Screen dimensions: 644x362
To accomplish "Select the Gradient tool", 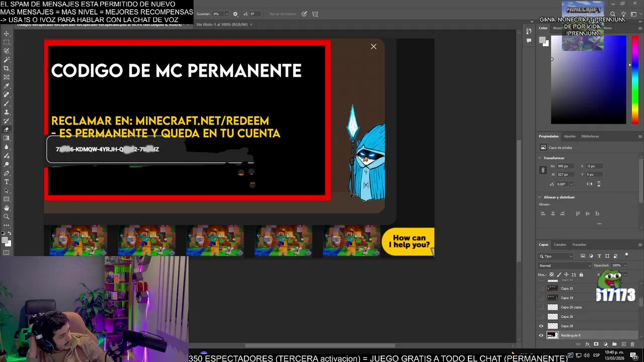I will click(x=7, y=138).
